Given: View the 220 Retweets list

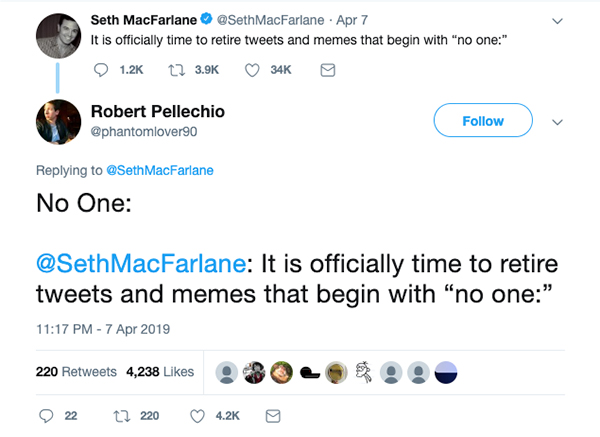Looking at the screenshot, I should 76,371.
